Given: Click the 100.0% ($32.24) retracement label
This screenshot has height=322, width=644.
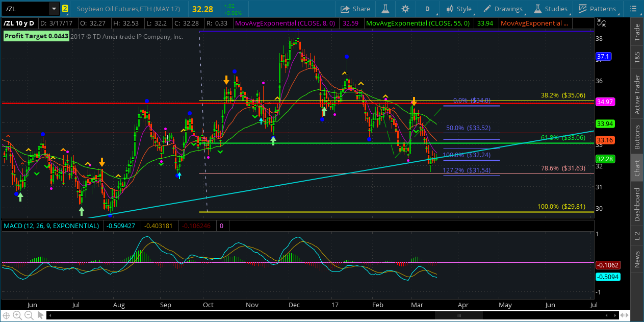Looking at the screenshot, I should (x=467, y=155).
